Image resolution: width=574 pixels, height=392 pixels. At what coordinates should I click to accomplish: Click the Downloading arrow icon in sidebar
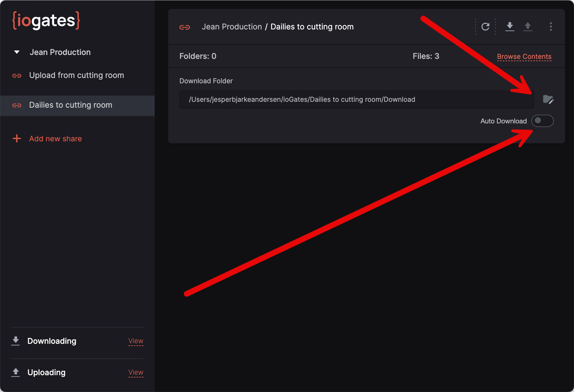tap(16, 341)
